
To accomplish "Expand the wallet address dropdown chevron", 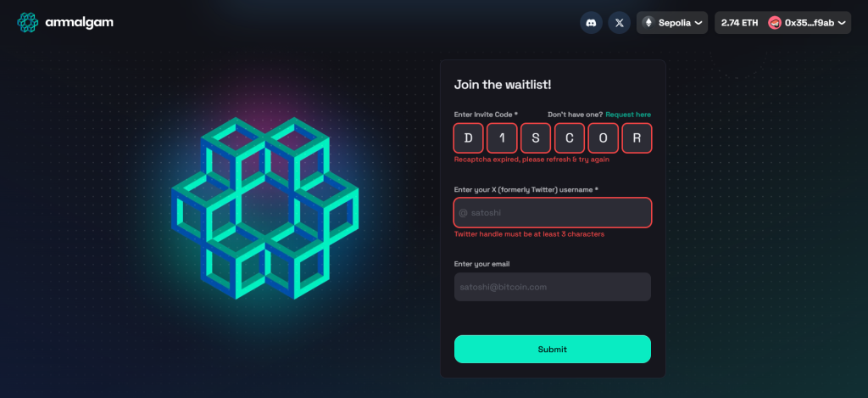I will (x=842, y=23).
